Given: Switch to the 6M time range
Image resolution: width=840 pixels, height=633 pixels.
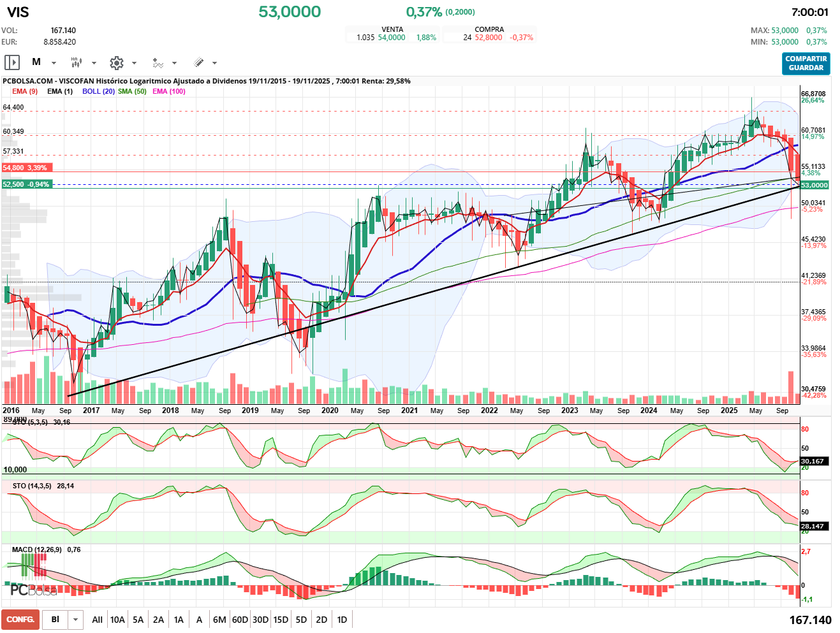Looking at the screenshot, I should click(x=219, y=620).
